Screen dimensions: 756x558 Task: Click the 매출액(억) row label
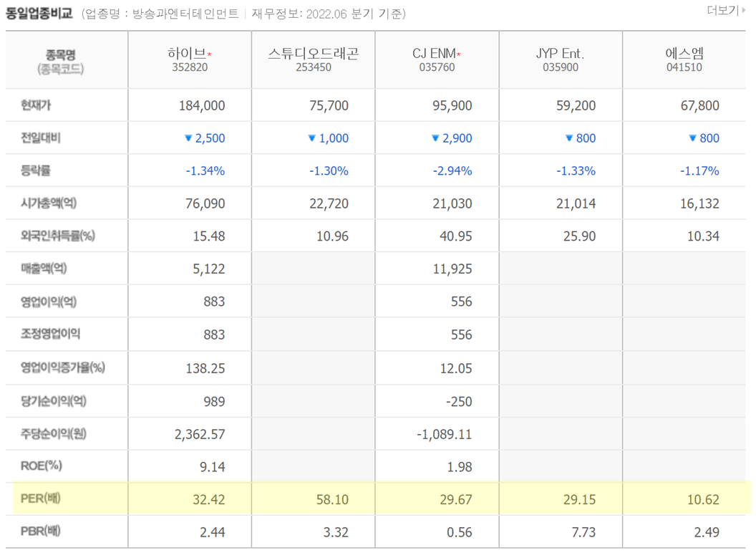[x=44, y=268]
